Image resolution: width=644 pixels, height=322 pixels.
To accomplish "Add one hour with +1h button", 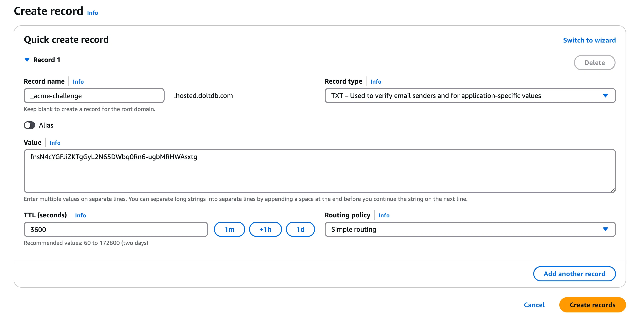I will [265, 229].
